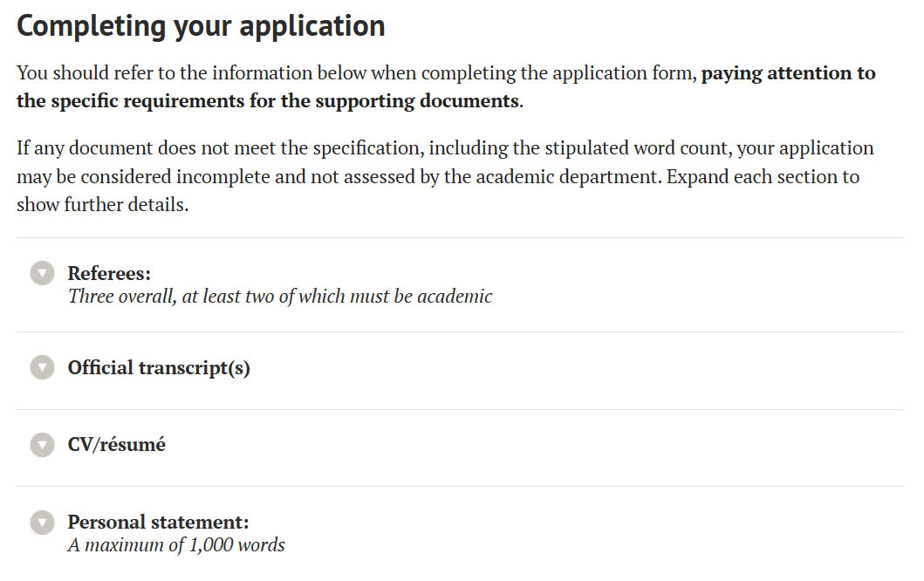Click the round arrow icon beside Referees
The image size is (924, 581).
42,273
